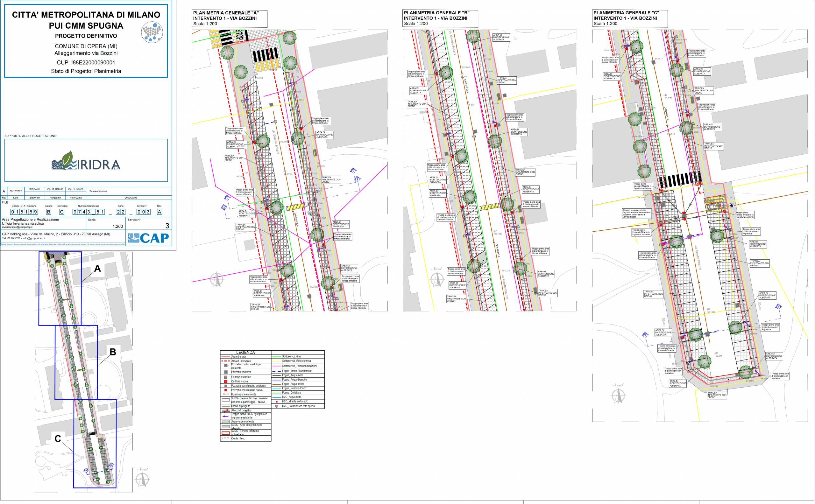Select the blue frame labeled A in the overview
Screen dimensions: 815x504
tap(60, 289)
